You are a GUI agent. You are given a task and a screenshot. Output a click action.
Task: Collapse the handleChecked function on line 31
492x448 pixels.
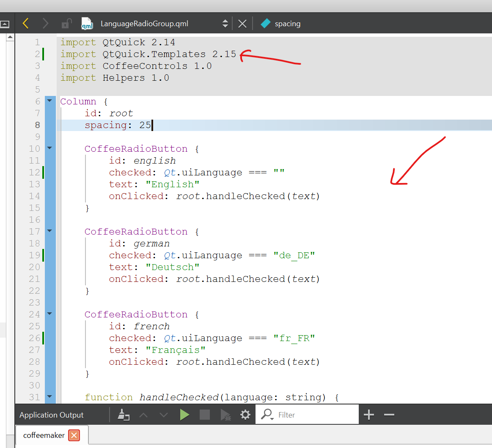(49, 396)
